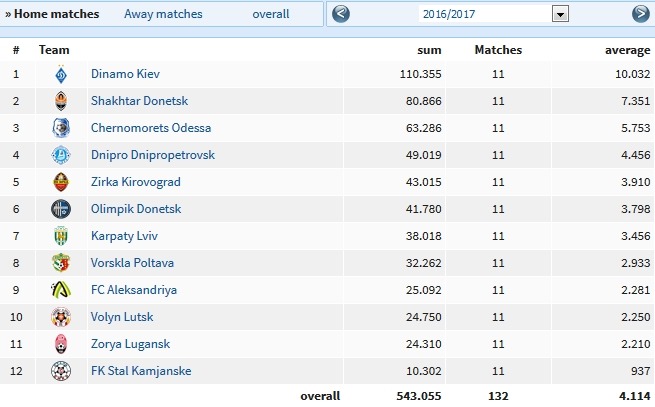Select the sum value 38.018
Viewport: 655px width, 407px height.
[424, 236]
